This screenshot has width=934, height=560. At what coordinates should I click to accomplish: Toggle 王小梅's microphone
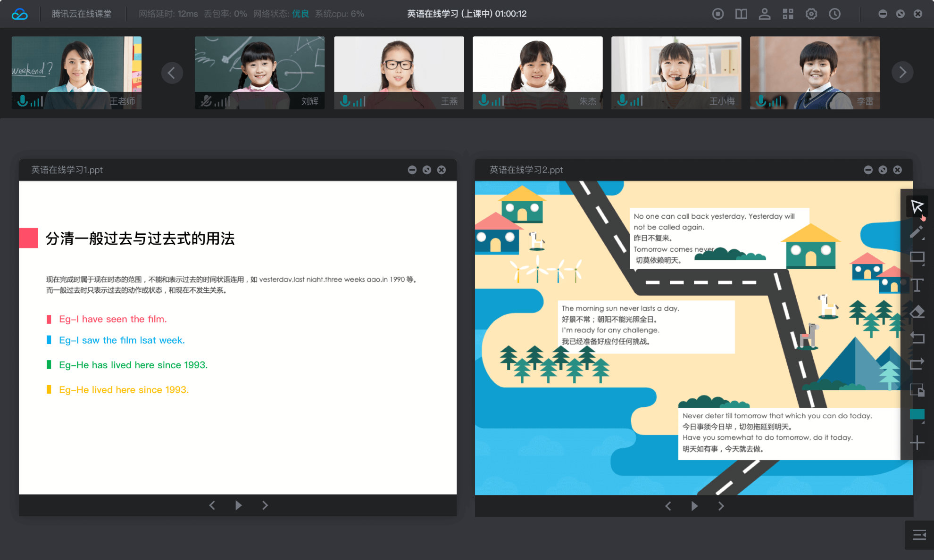[x=623, y=101]
